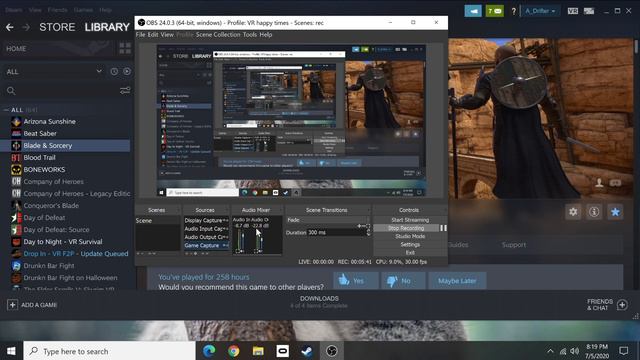Go to Steam STORE tab

pyautogui.click(x=57, y=27)
